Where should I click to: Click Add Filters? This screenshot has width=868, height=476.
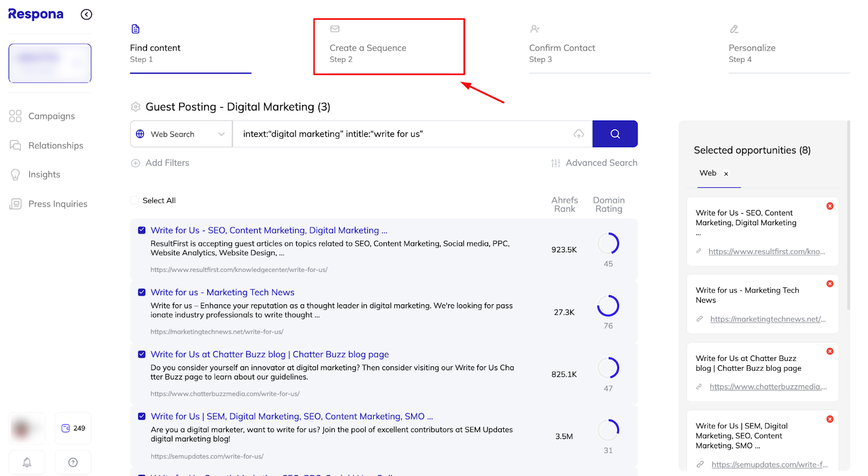pyautogui.click(x=161, y=163)
